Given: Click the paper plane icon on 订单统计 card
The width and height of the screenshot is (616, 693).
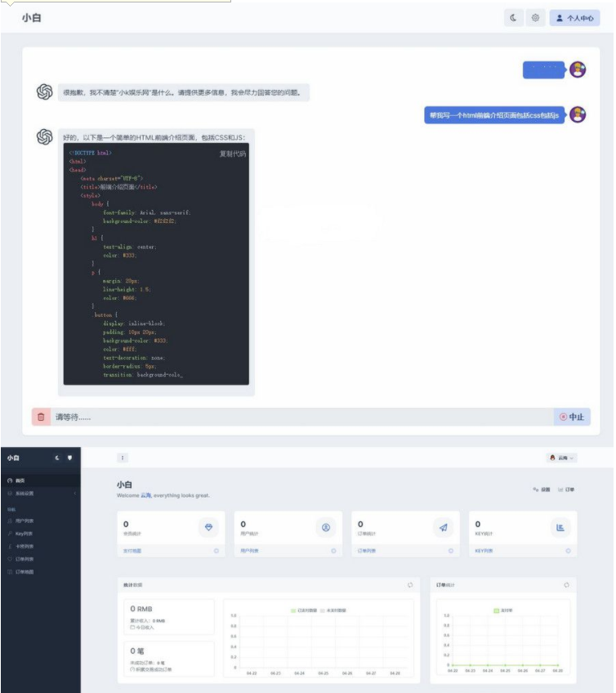Looking at the screenshot, I should (x=443, y=528).
